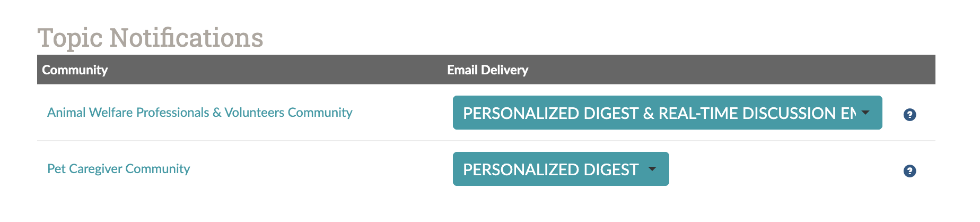
Task: Click help icon for Pet Caregiver Community row
Action: click(909, 170)
